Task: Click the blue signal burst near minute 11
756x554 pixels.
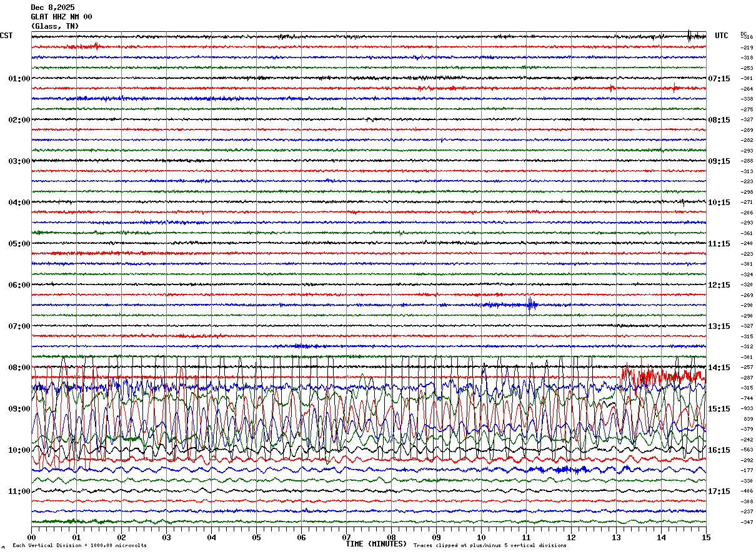Action: click(x=530, y=305)
